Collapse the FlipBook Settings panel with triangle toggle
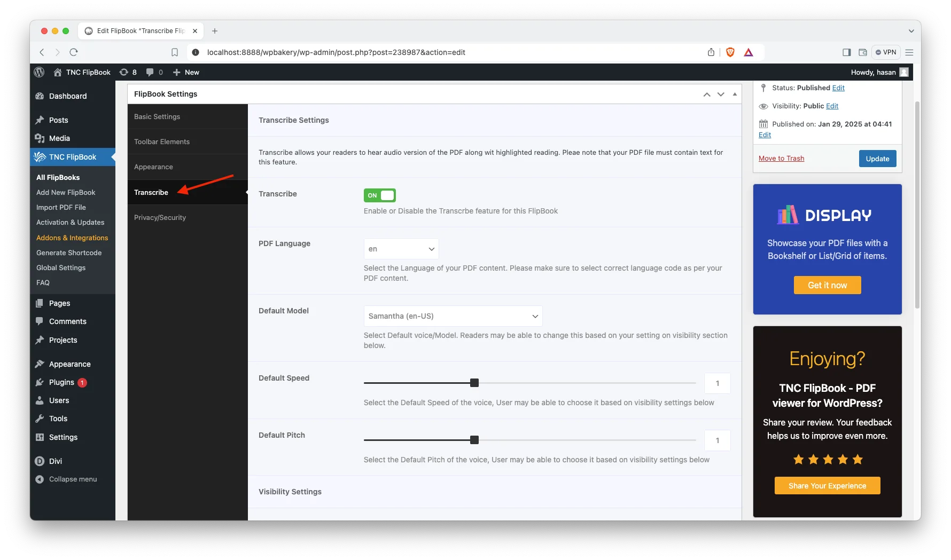 pyautogui.click(x=735, y=94)
